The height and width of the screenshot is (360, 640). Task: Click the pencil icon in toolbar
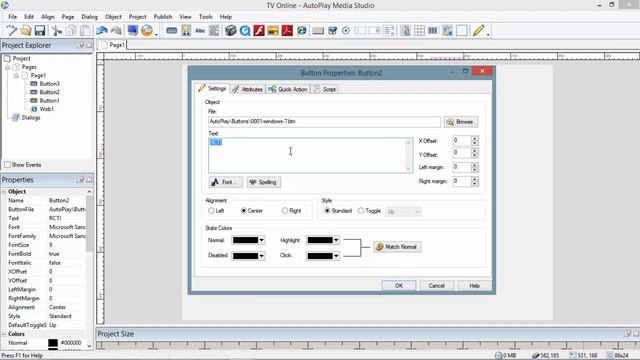[478, 31]
